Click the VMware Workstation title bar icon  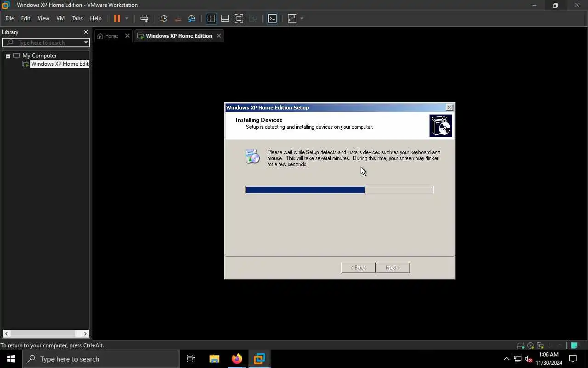pyautogui.click(x=6, y=5)
